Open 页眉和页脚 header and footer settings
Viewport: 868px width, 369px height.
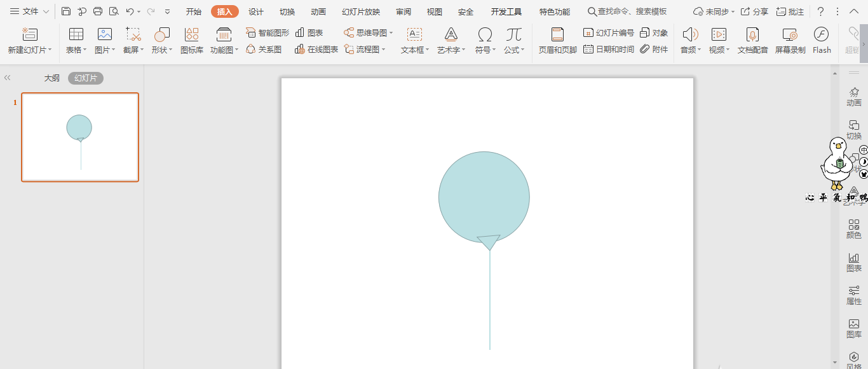(556, 41)
